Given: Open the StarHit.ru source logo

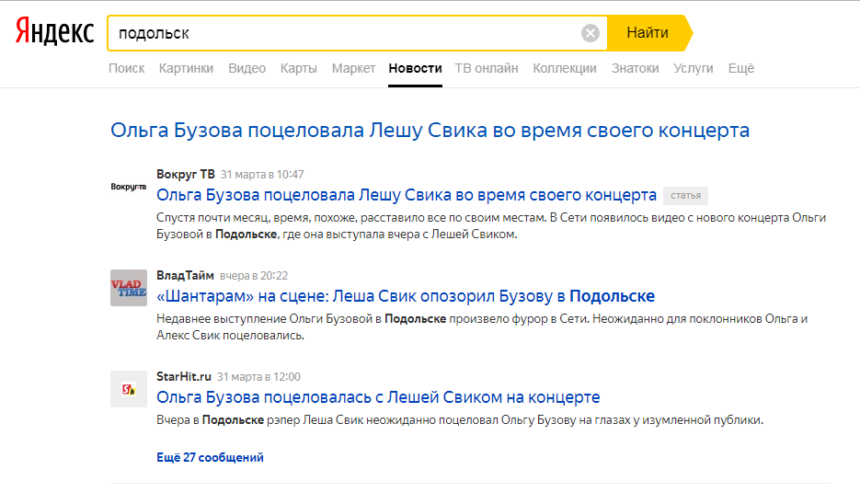Looking at the screenshot, I should (128, 389).
